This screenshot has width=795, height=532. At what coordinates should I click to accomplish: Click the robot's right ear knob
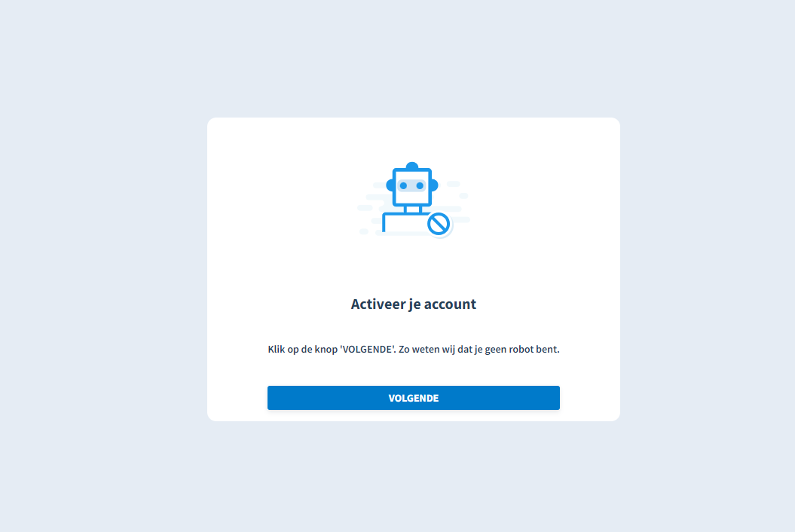pyautogui.click(x=435, y=185)
